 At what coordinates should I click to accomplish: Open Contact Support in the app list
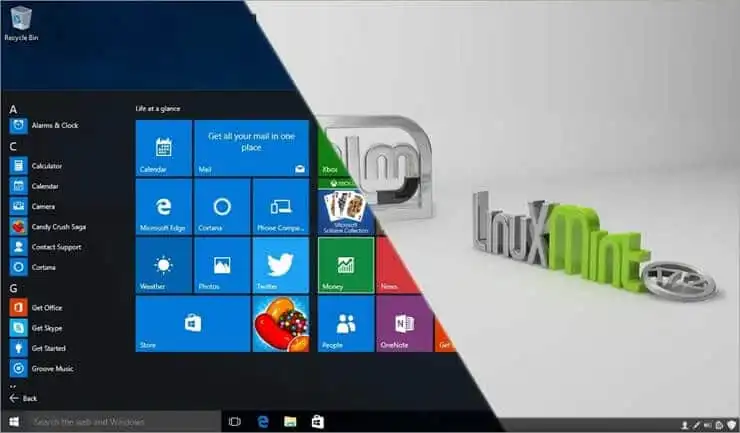[x=46, y=247]
